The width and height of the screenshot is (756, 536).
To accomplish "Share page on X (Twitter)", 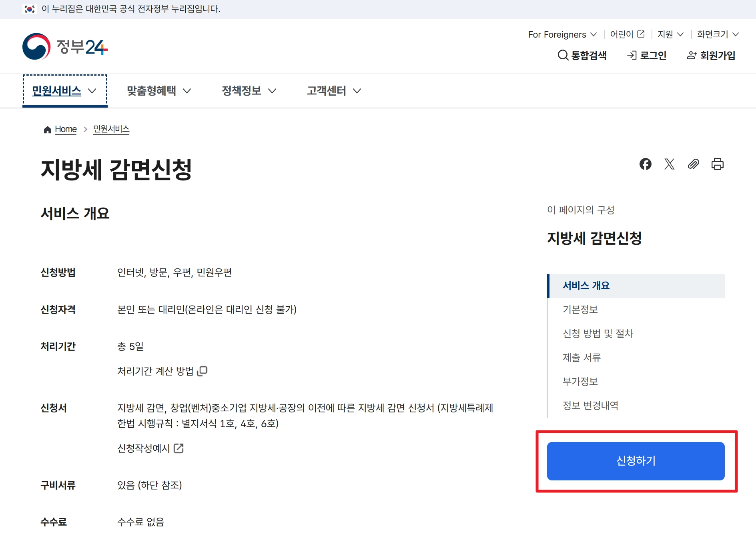I will click(670, 164).
